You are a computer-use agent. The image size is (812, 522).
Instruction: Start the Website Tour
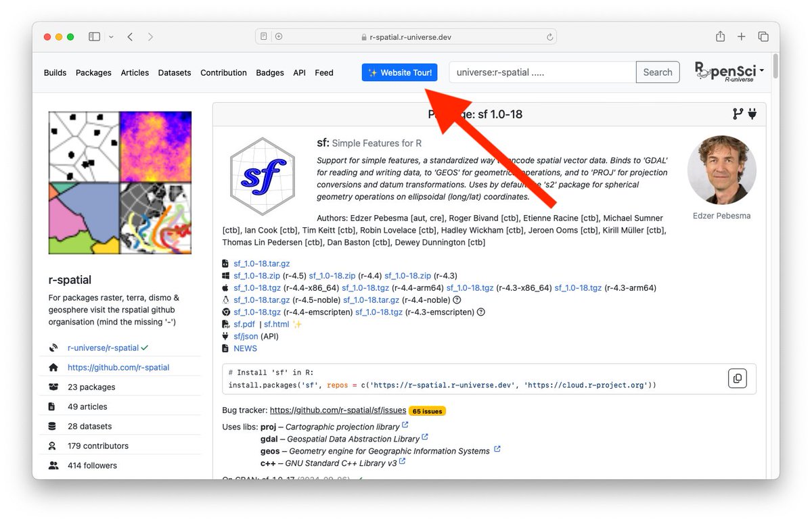399,72
